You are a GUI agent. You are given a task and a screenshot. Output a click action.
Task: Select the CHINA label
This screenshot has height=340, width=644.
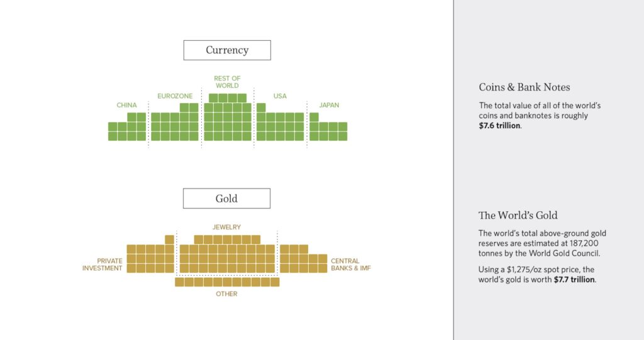126,105
